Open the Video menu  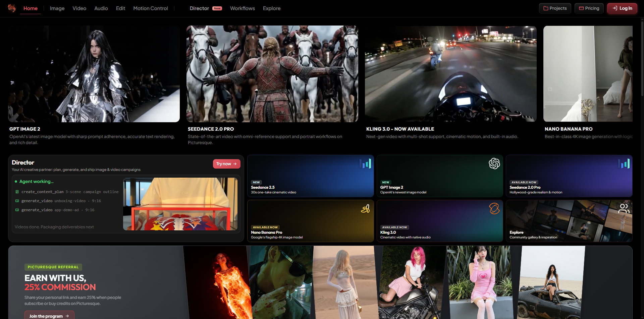click(79, 8)
